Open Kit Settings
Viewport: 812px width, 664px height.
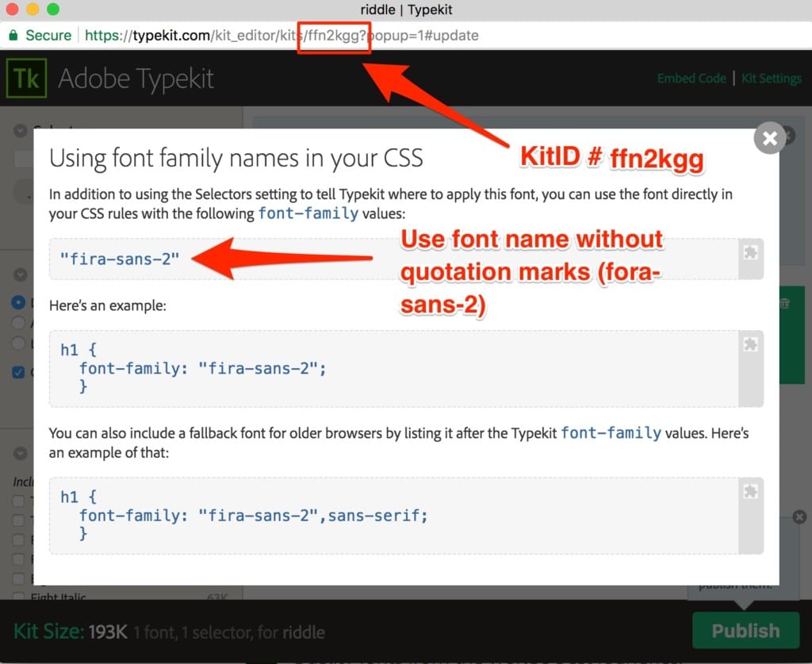tap(771, 79)
